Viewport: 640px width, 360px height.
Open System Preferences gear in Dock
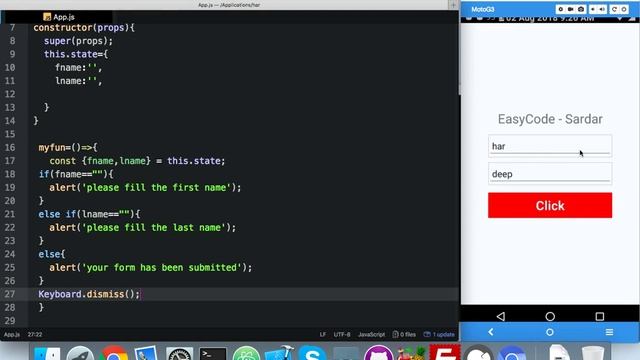click(179, 353)
